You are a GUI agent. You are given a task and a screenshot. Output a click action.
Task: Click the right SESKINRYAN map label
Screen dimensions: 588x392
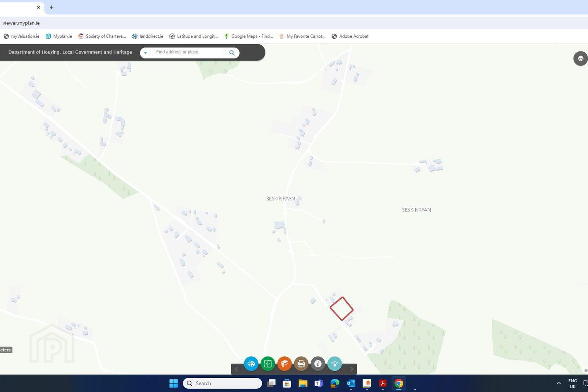point(416,210)
